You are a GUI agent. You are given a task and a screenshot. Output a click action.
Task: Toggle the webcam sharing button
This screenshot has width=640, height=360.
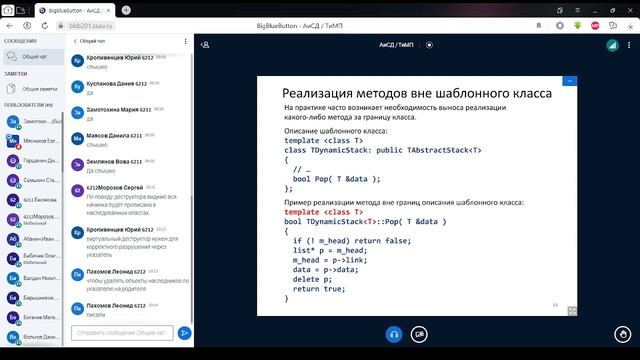tap(419, 334)
